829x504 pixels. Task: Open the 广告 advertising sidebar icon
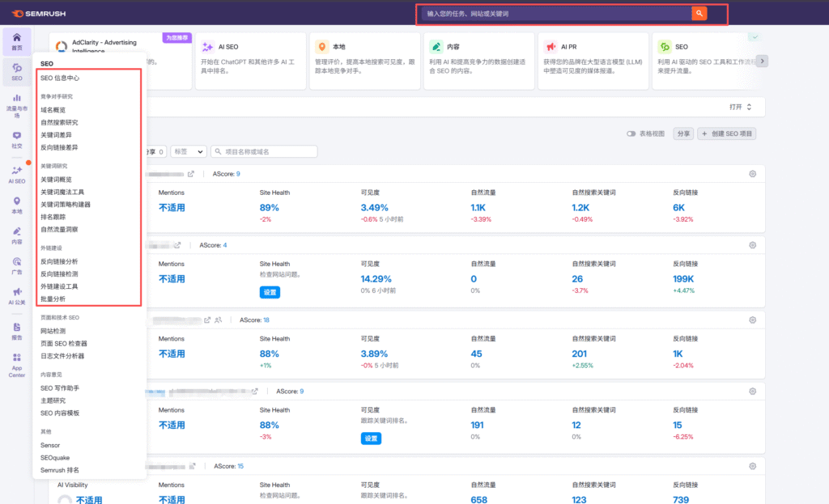point(17,265)
